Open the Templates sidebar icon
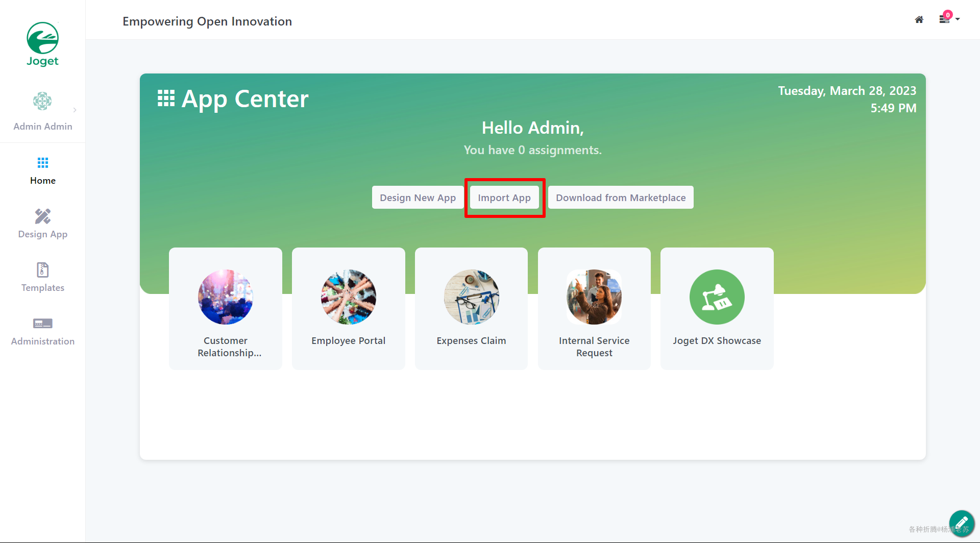This screenshot has width=980, height=543. pos(43,270)
